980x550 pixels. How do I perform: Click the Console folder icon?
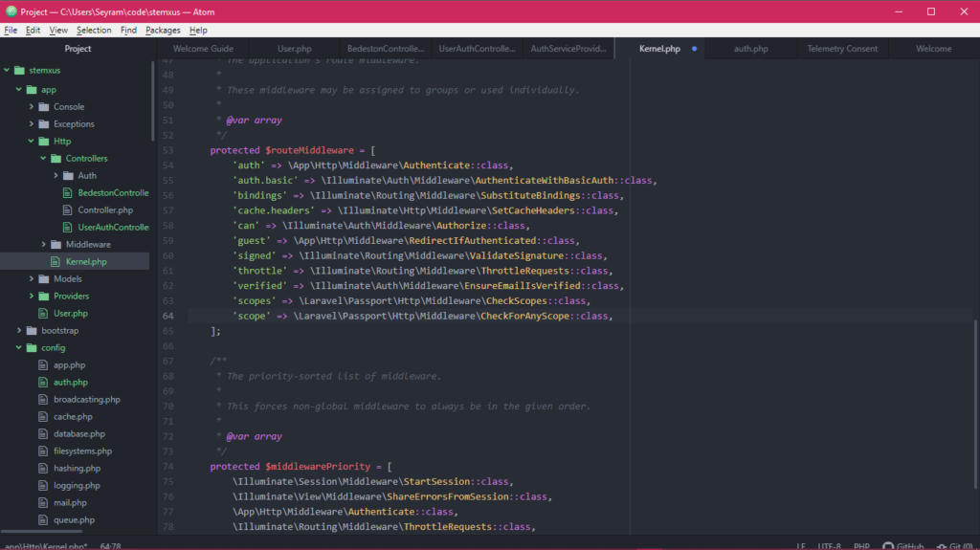43,107
